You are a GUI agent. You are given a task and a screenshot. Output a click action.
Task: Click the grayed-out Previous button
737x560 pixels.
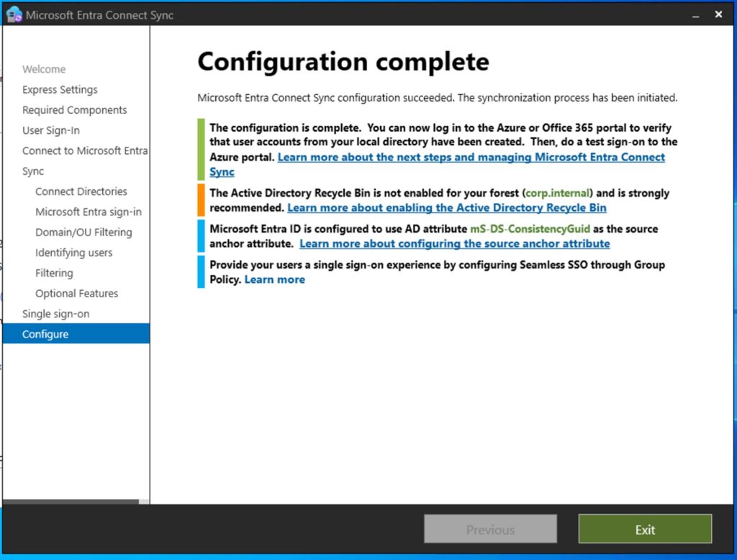490,529
